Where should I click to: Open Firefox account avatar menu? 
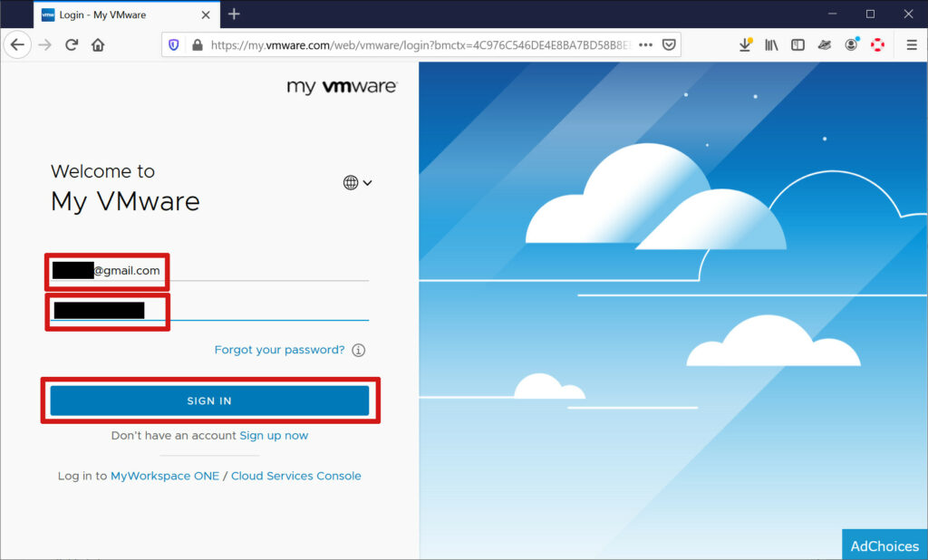pos(852,44)
